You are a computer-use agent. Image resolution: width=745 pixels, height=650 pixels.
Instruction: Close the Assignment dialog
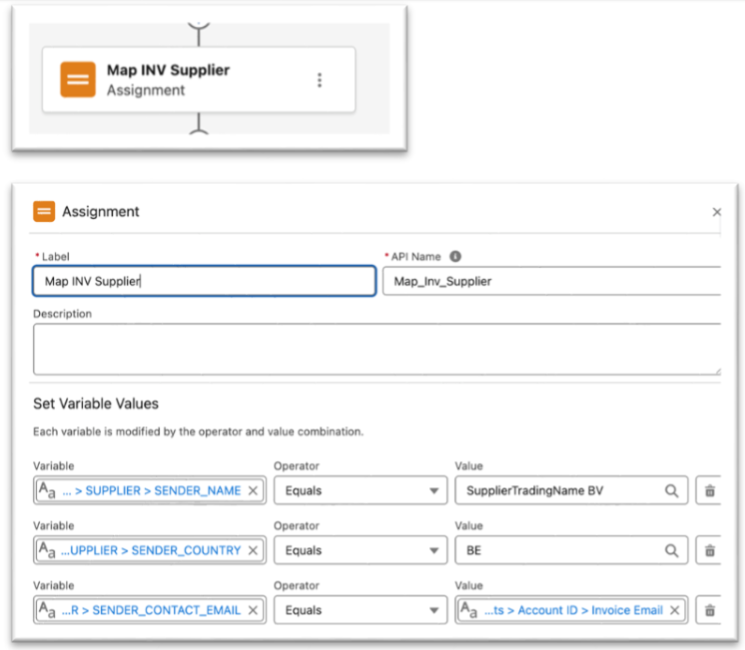click(716, 212)
